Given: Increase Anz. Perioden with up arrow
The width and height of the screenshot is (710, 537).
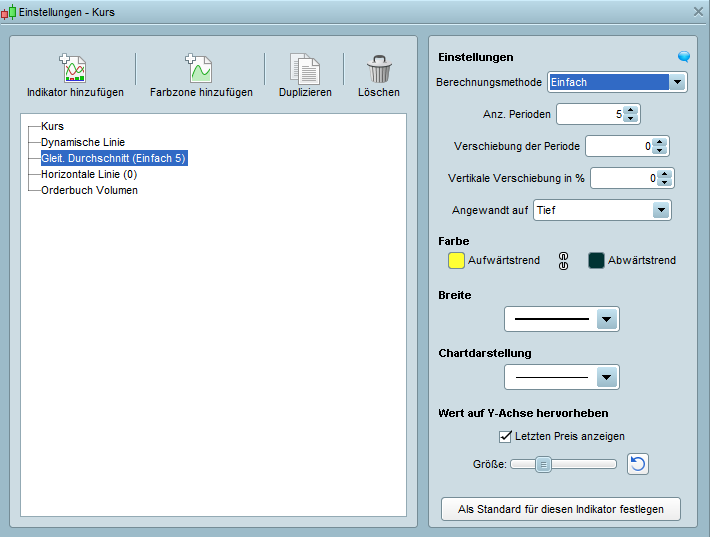Looking at the screenshot, I should coord(631,110).
